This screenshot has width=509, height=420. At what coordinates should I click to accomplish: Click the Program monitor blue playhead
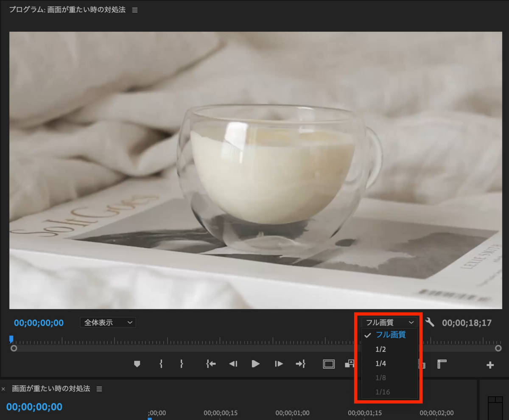click(x=11, y=339)
